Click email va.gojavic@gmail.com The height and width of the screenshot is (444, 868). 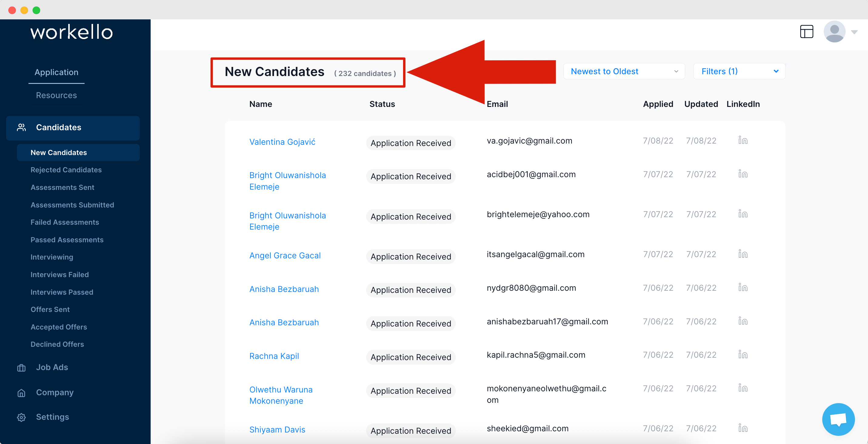pos(529,141)
